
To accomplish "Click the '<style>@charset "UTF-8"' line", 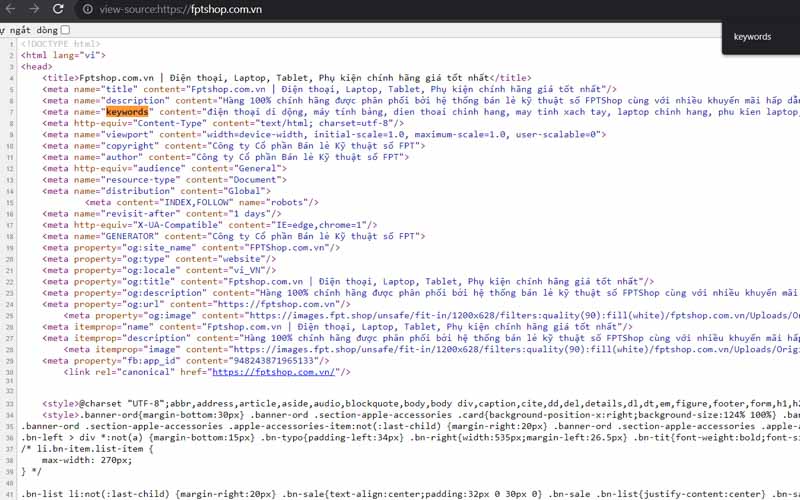I will tap(421, 404).
